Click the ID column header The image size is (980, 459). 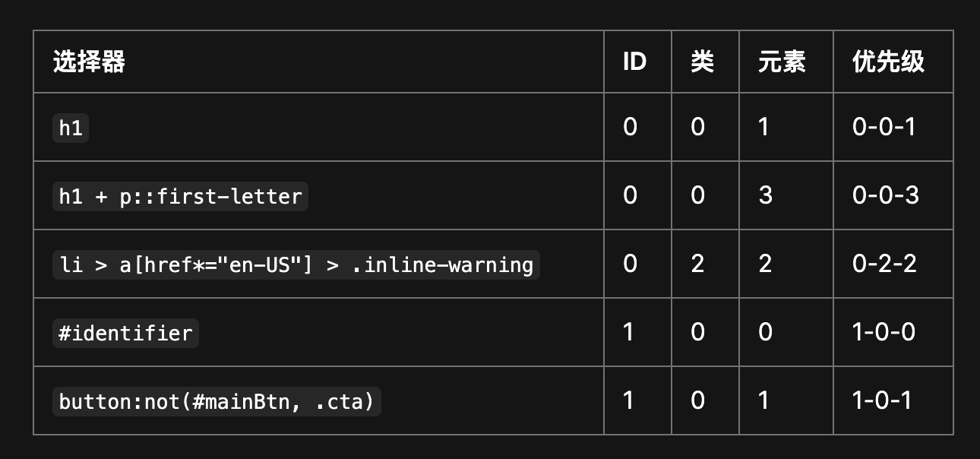click(634, 62)
